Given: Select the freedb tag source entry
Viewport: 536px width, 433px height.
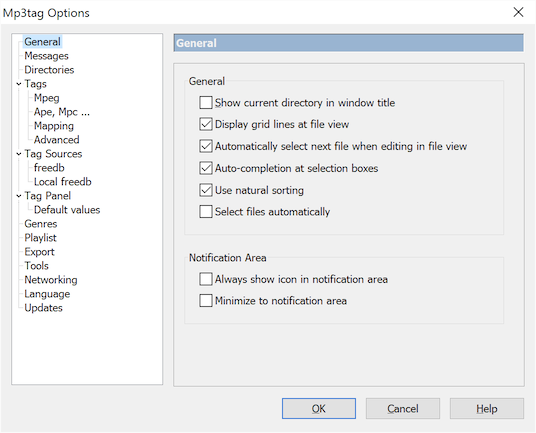Looking at the screenshot, I should click(49, 168).
